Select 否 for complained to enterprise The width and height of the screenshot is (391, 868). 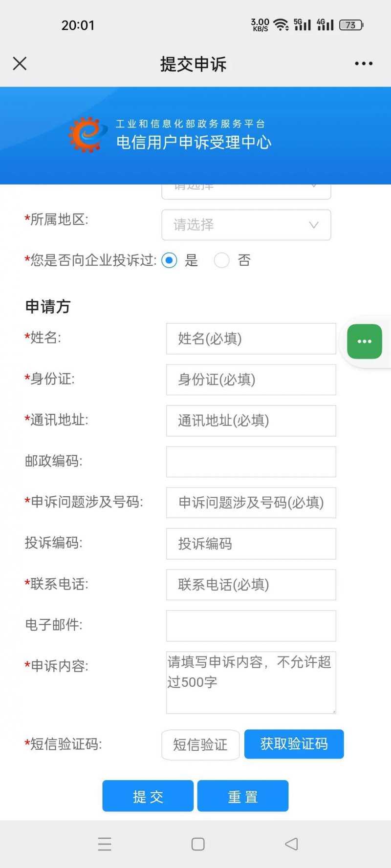coord(221,260)
